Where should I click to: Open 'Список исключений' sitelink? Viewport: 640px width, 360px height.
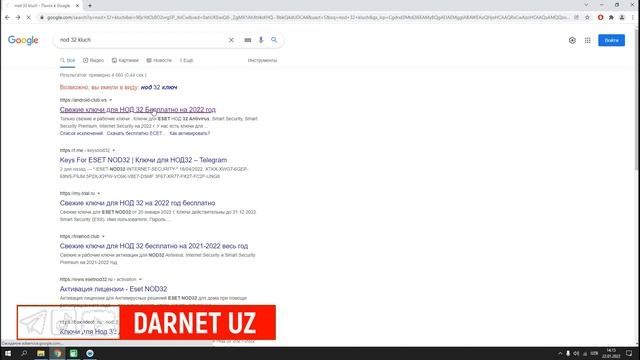pyautogui.click(x=81, y=133)
